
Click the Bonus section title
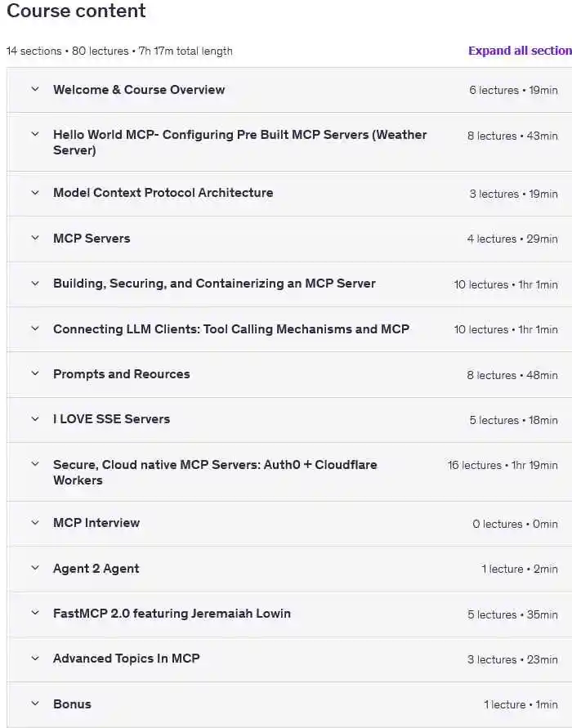(x=72, y=704)
